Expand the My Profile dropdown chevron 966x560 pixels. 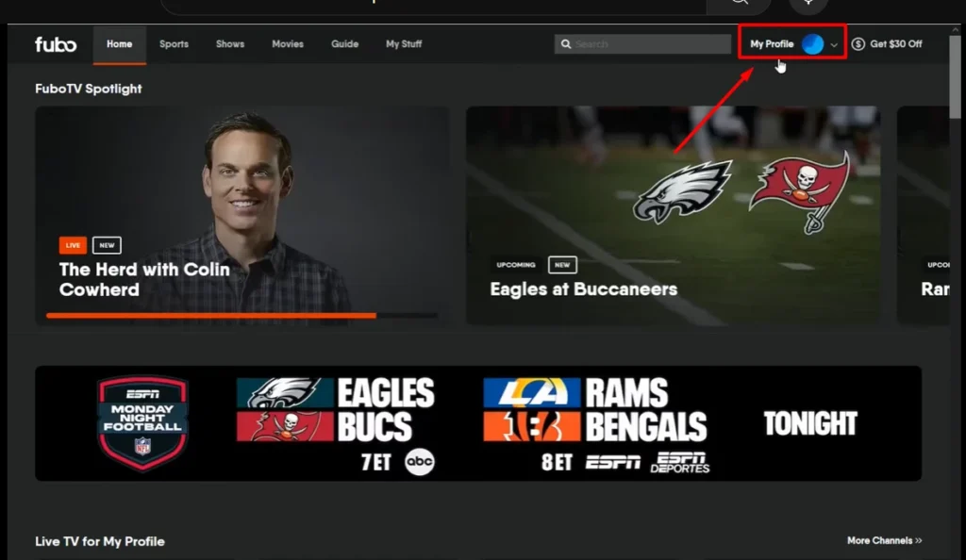[x=834, y=45]
